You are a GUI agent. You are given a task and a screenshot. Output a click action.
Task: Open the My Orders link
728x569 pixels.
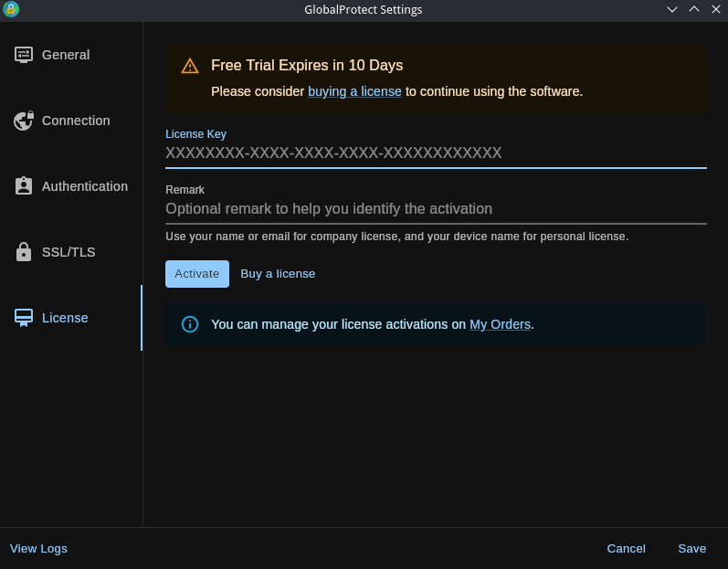coord(500,324)
